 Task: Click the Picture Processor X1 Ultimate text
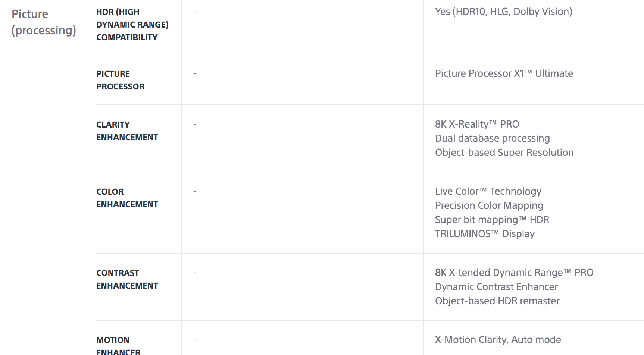(504, 73)
